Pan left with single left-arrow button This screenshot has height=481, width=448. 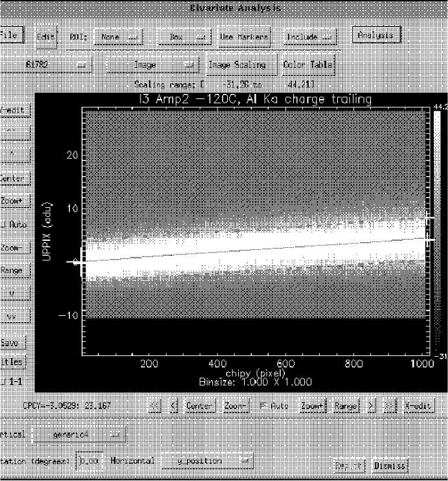coord(173,407)
